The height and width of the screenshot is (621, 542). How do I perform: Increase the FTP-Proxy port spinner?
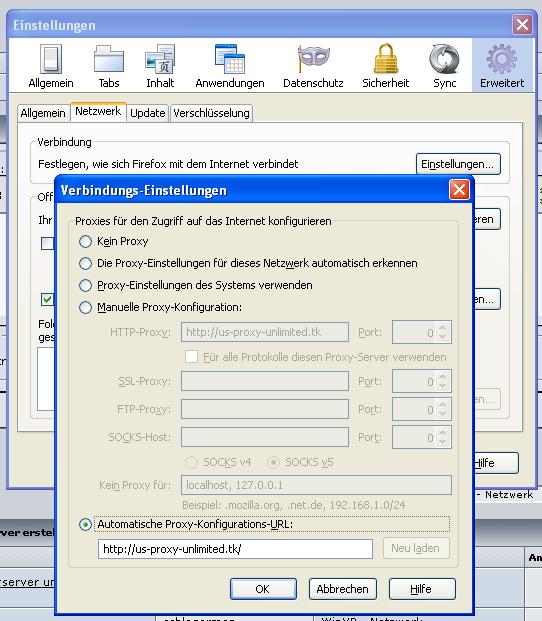(x=443, y=405)
